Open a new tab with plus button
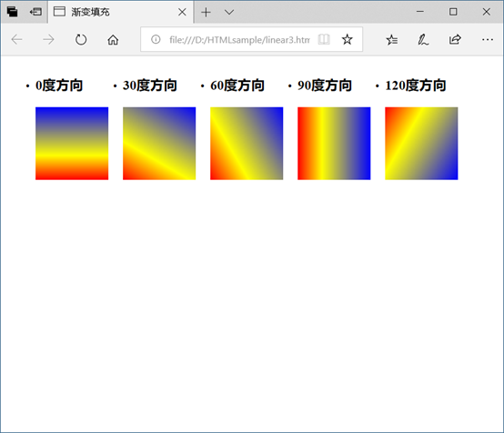The image size is (504, 433). point(206,12)
